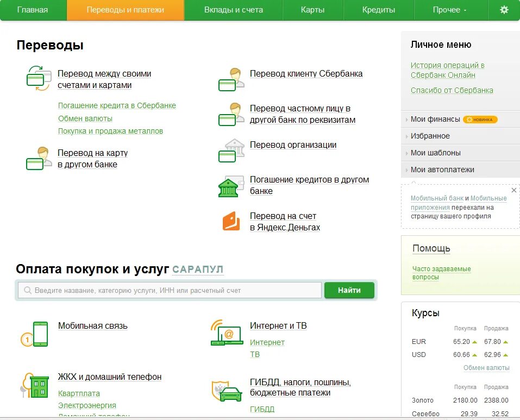This screenshot has height=420, width=520.
Task: Open Погашение кредита в Сбербанке link
Action: pos(117,105)
